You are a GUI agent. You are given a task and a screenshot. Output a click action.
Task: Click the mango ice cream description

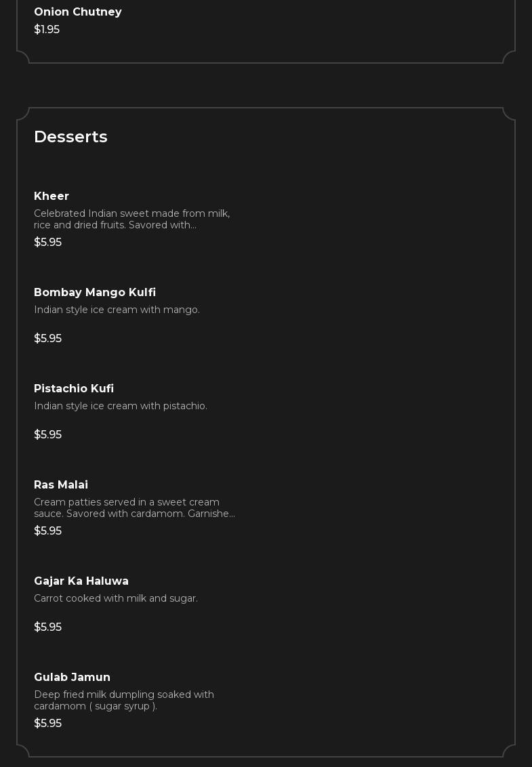117,310
